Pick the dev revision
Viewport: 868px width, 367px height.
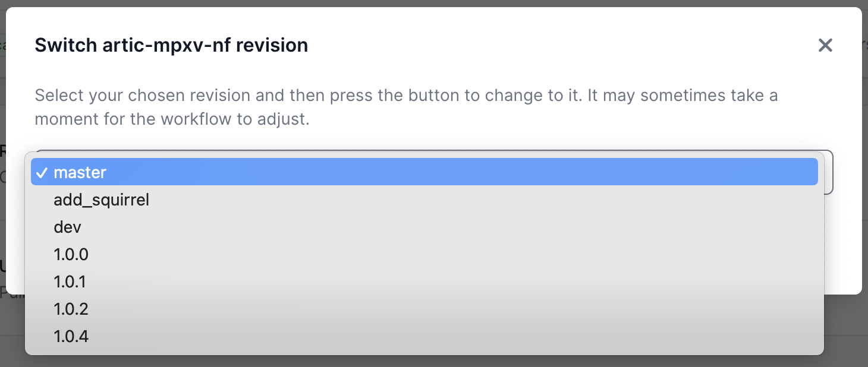click(67, 227)
